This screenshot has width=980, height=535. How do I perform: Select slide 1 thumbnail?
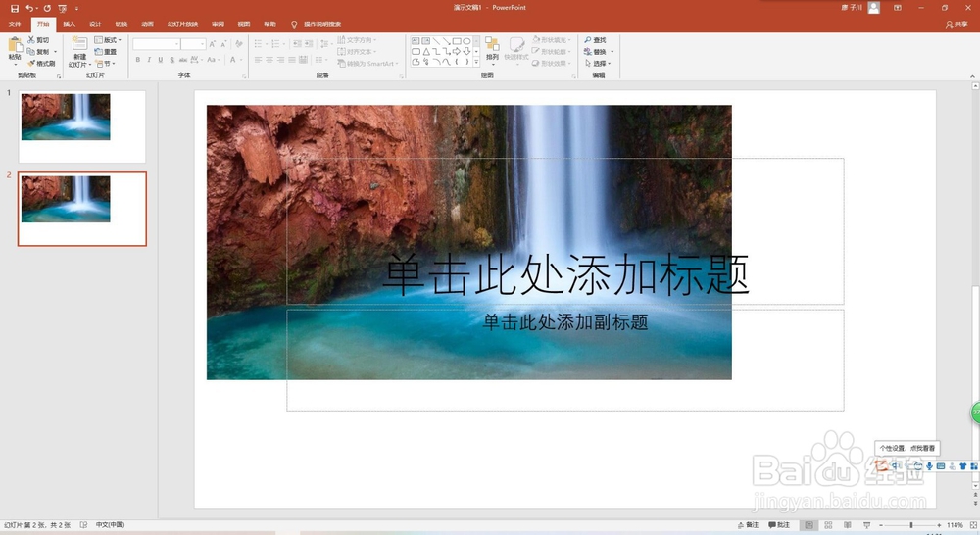click(x=82, y=126)
